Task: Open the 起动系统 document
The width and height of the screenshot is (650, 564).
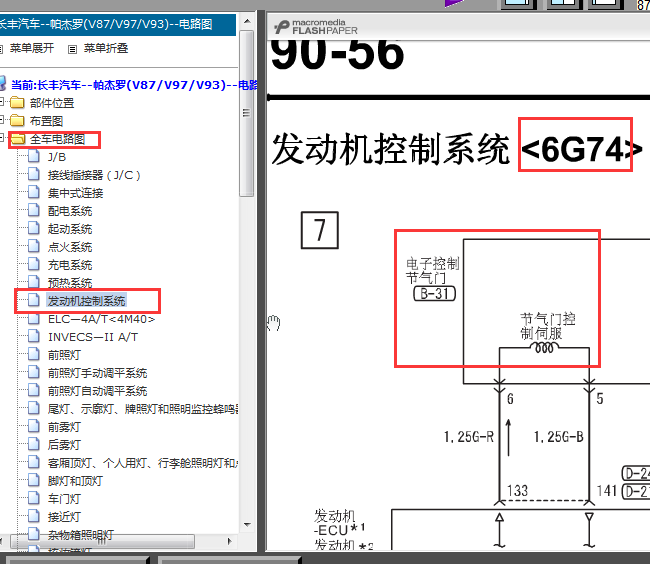Action: 70,229
